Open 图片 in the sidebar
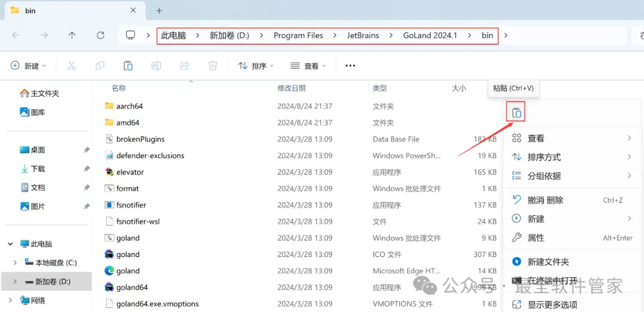 [x=32, y=206]
